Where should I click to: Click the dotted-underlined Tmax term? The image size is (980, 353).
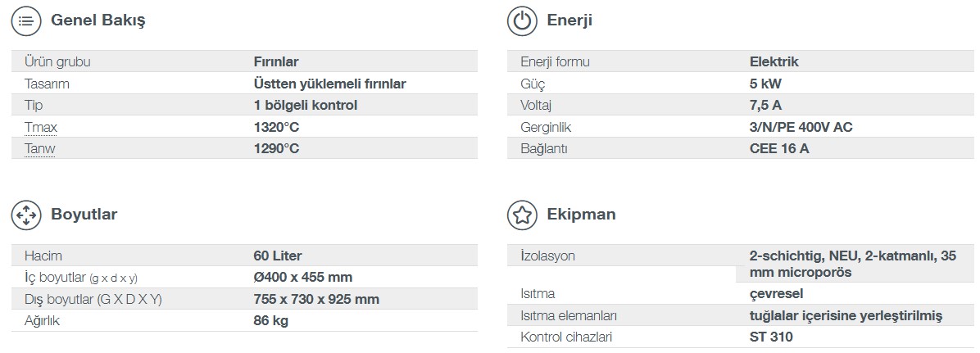tap(41, 128)
